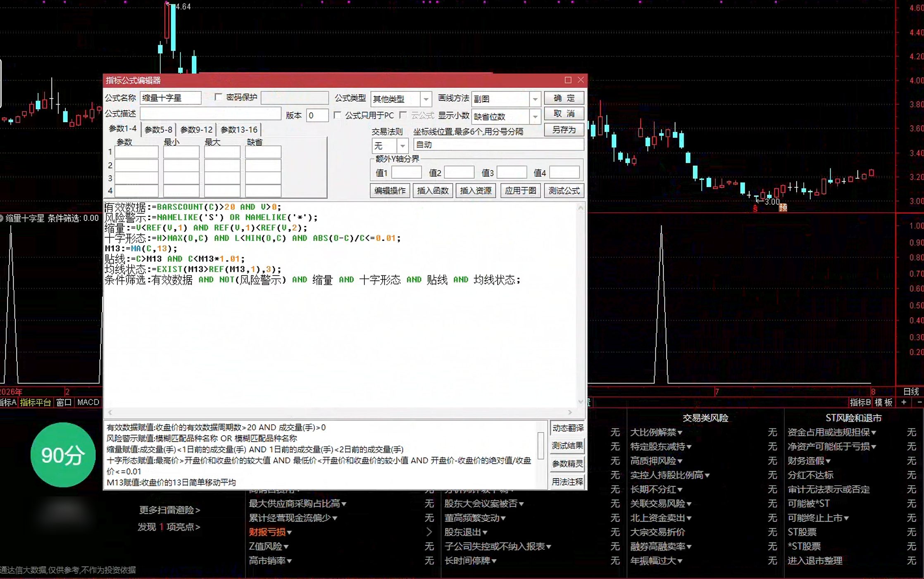Click the 用法注释 button
This screenshot has height=579, width=924.
568,482
